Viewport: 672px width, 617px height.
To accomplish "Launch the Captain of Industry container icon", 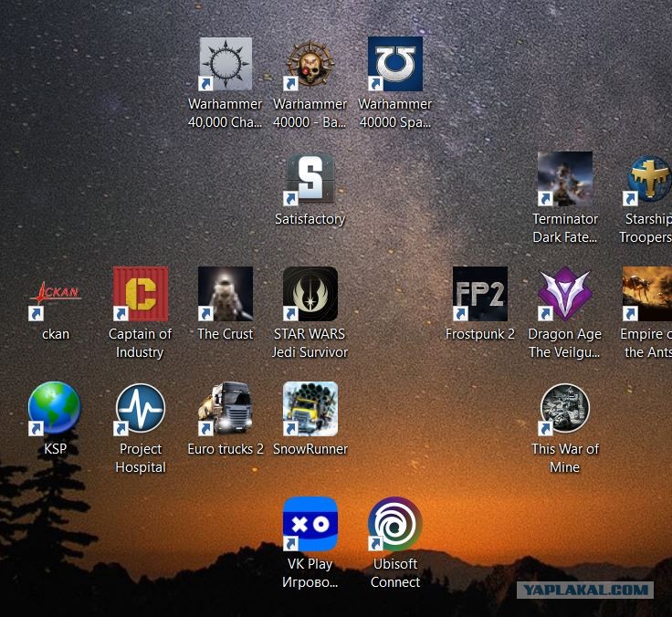I will coord(141,294).
